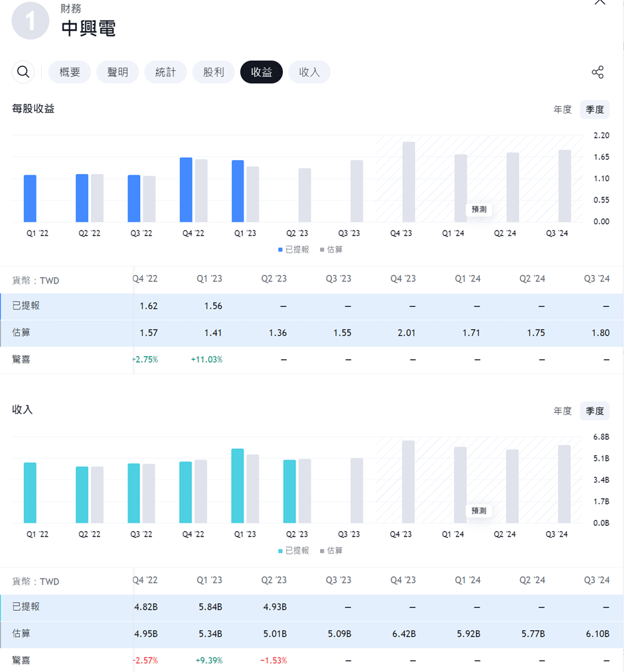Open the 股利 tab
The width and height of the screenshot is (624, 672).
[213, 72]
